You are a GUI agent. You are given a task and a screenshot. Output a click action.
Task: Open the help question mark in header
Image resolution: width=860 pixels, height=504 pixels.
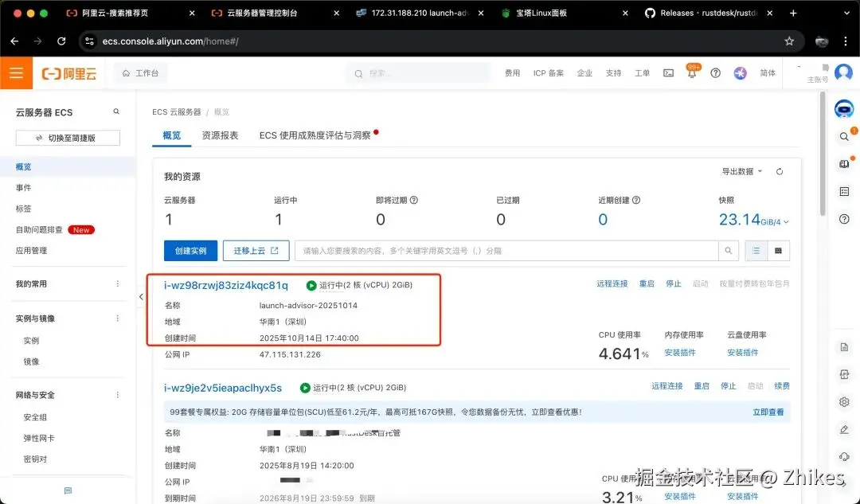pyautogui.click(x=715, y=73)
